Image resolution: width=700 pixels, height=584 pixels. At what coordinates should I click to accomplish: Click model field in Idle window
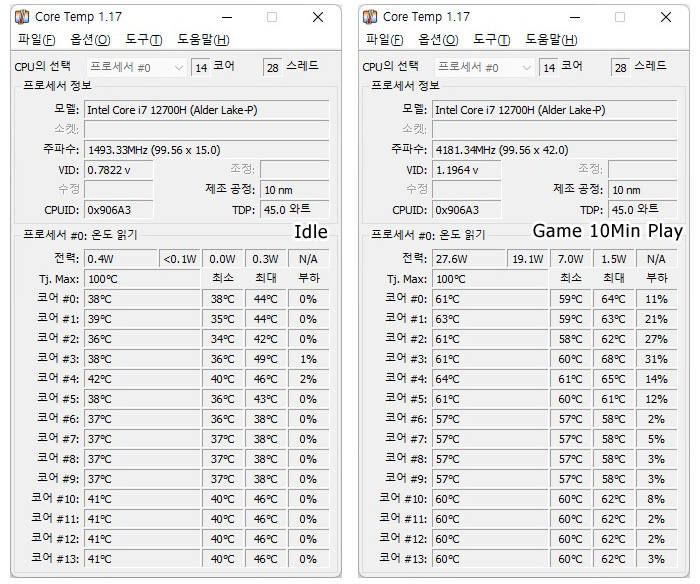click(207, 110)
